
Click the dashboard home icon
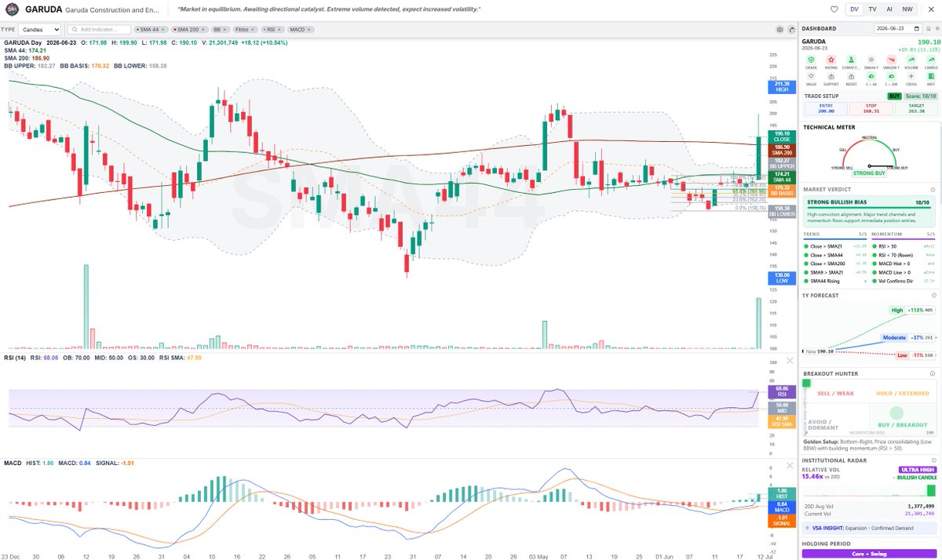[x=928, y=29]
